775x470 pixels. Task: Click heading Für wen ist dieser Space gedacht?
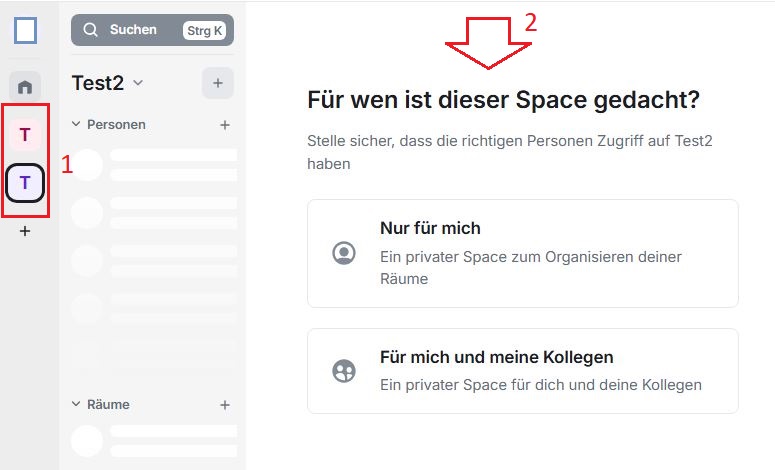tap(504, 100)
